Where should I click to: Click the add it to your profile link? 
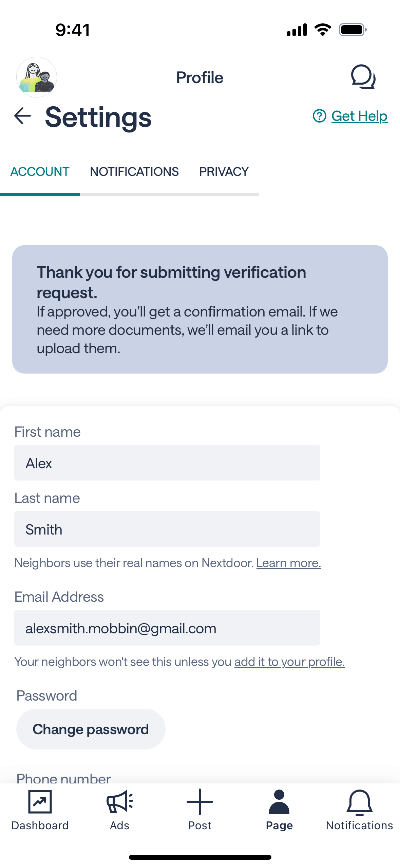(289, 662)
